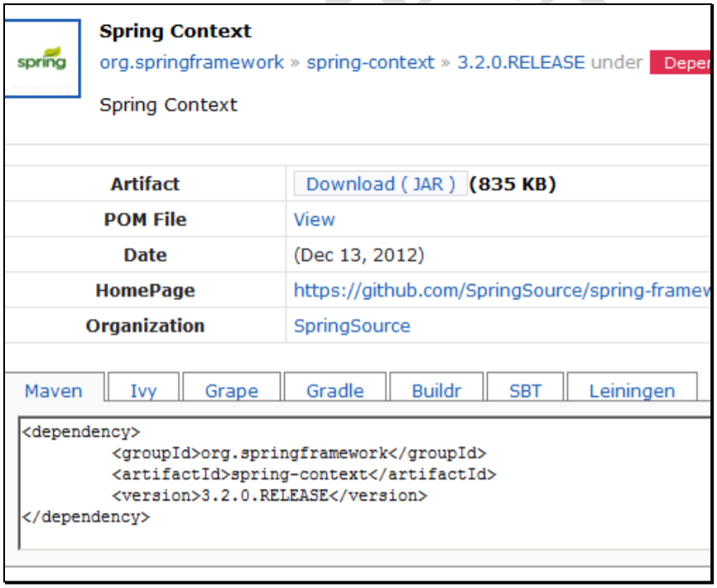
Task: Click the Spring logo thumbnail
Action: tap(42, 59)
